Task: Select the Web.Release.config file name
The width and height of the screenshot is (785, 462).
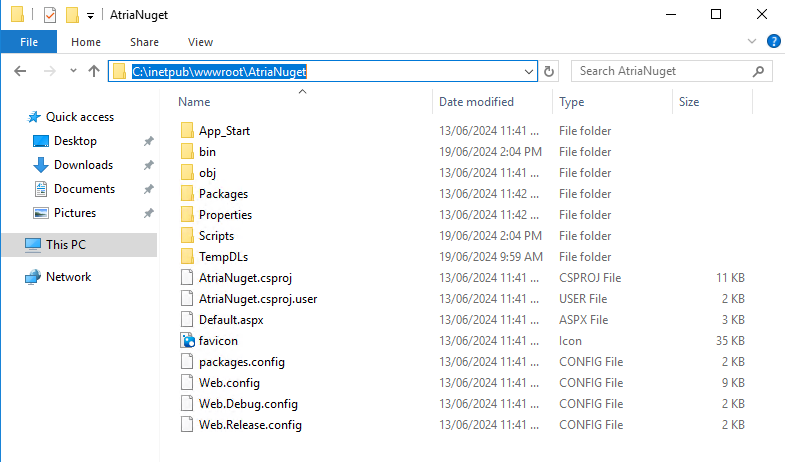Action: coord(250,425)
